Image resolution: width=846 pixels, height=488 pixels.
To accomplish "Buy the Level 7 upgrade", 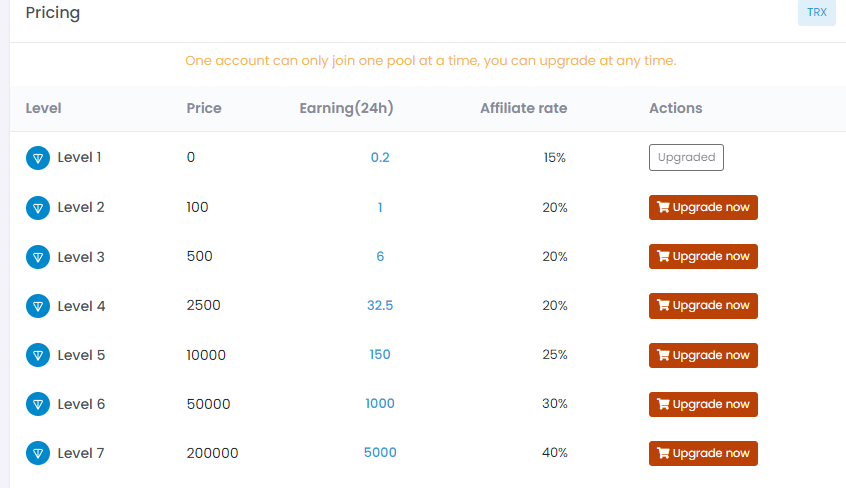I will [x=703, y=453].
